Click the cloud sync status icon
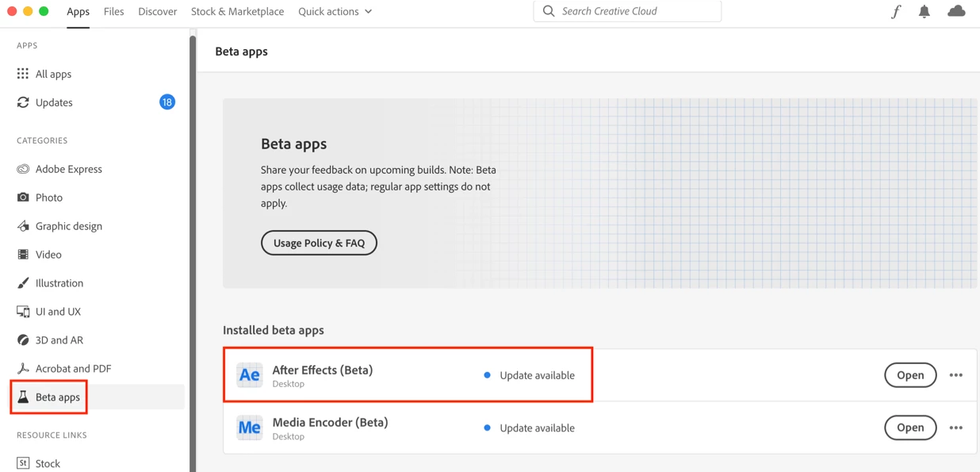Image resolution: width=980 pixels, height=472 pixels. pos(956,11)
